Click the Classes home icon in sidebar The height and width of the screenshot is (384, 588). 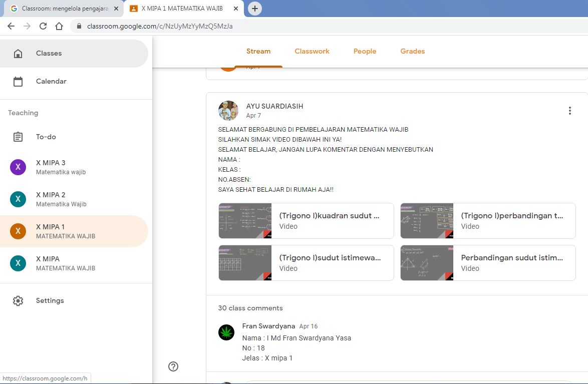pyautogui.click(x=18, y=53)
